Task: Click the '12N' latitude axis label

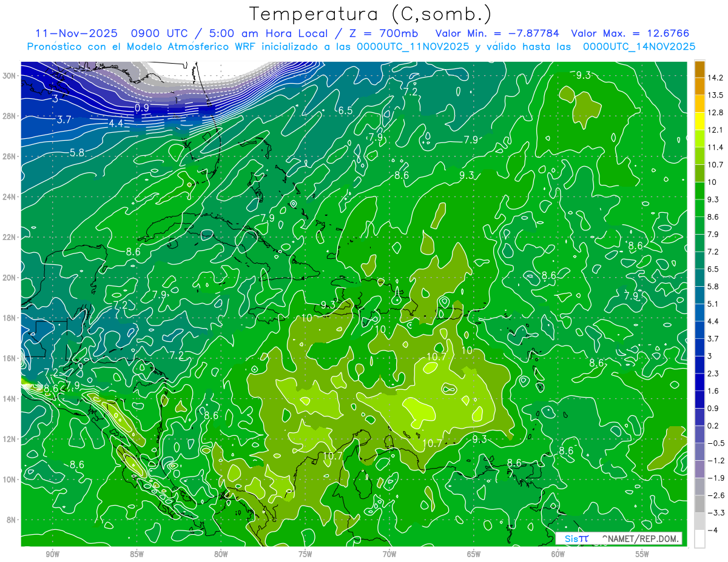Action: pyautogui.click(x=9, y=439)
